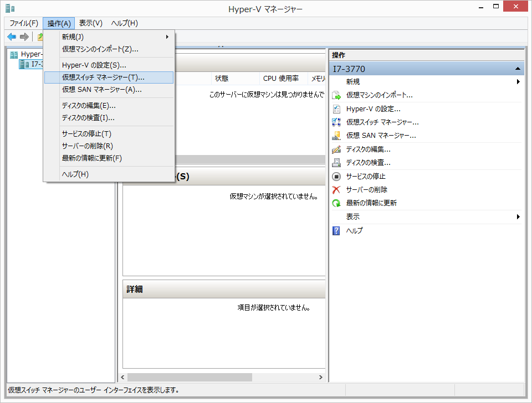Select サービスの停止(T) menu entry
This screenshot has height=403, width=532.
[x=109, y=134]
